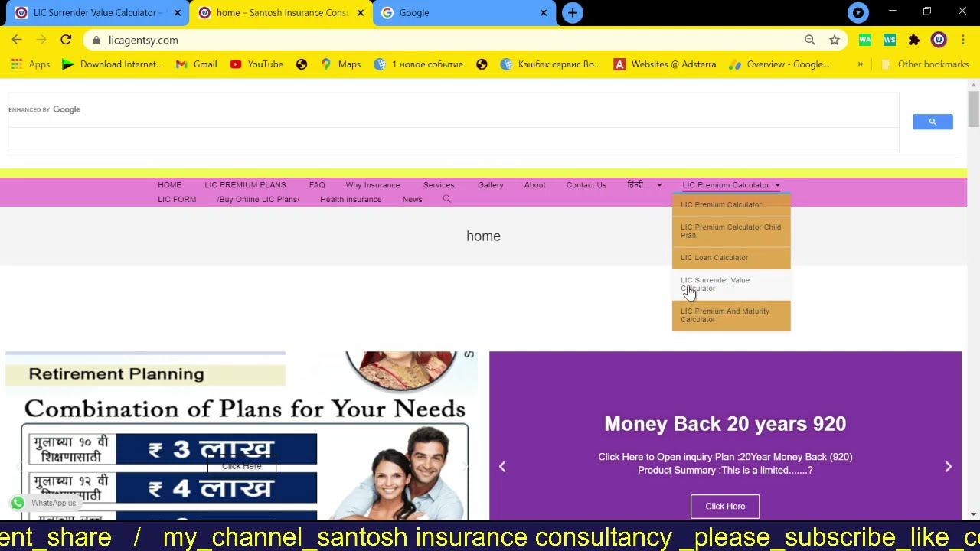The width and height of the screenshot is (980, 551).
Task: Open WhatsApp us chat button
Action: [x=44, y=503]
